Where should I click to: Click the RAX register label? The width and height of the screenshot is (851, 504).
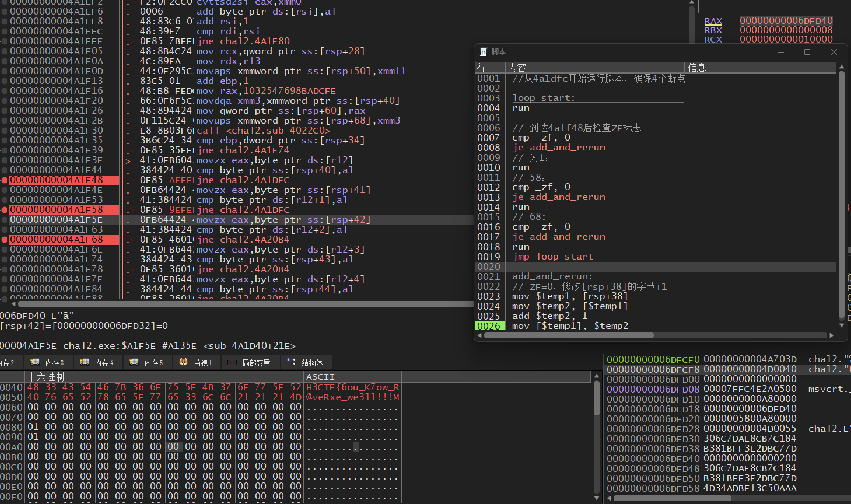pyautogui.click(x=713, y=21)
